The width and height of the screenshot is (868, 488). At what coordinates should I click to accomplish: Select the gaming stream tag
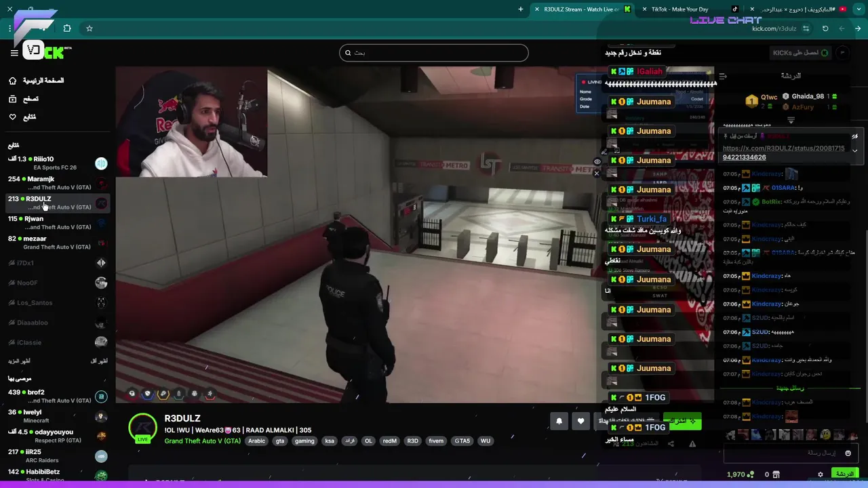(304, 441)
